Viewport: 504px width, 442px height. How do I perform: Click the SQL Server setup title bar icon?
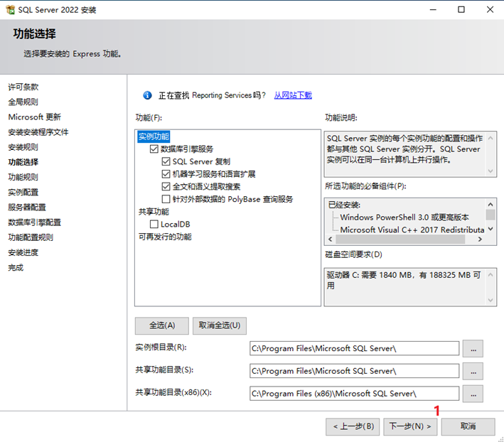[10, 10]
